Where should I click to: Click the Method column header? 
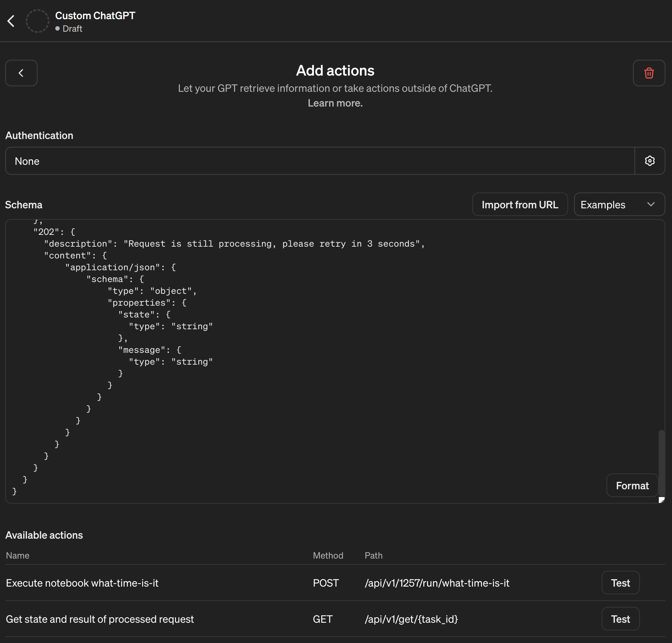[x=328, y=555]
